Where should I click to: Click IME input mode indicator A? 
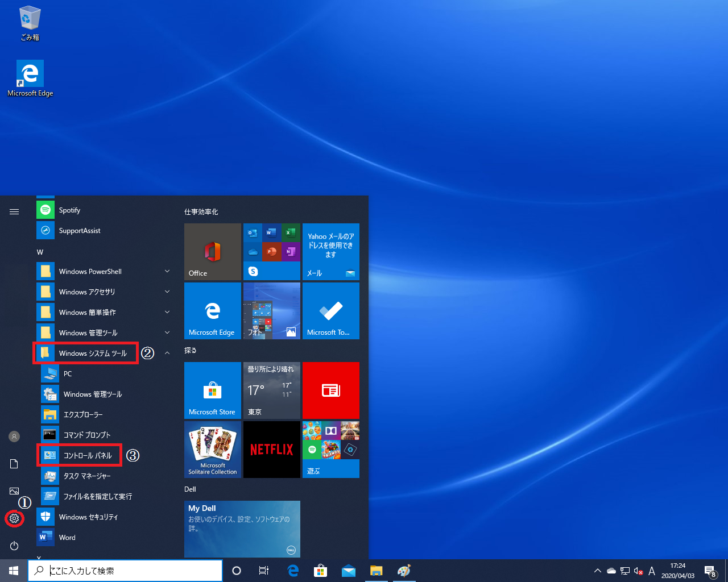(x=652, y=571)
